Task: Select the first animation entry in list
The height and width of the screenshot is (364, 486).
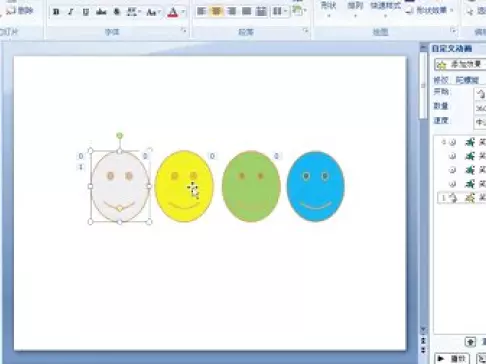Action: point(462,142)
